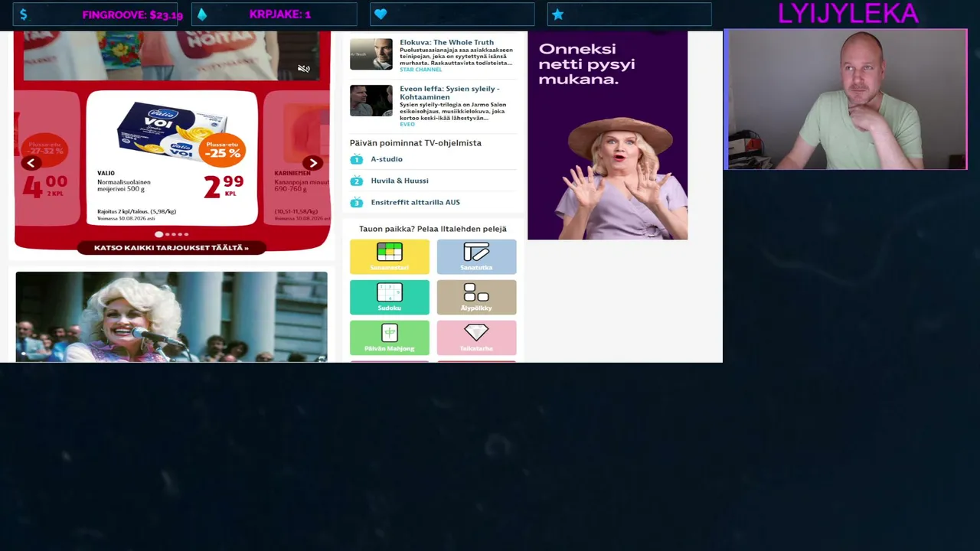Open the blonde singer article image
Viewport: 980px width, 551px height.
pyautogui.click(x=171, y=317)
